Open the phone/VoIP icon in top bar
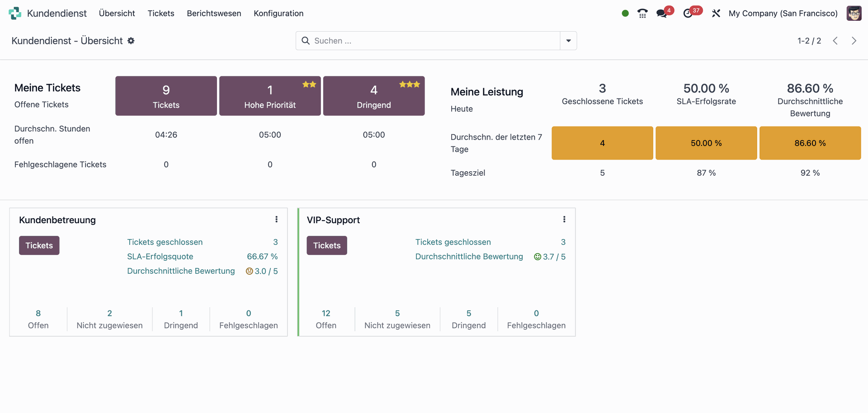Image resolution: width=868 pixels, height=413 pixels. tap(642, 14)
